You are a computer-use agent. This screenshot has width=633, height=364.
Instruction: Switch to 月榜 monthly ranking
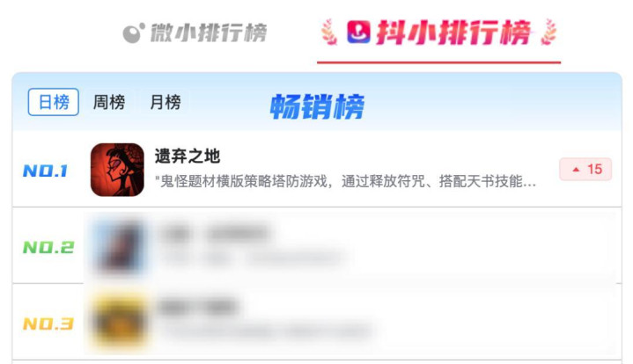(166, 102)
